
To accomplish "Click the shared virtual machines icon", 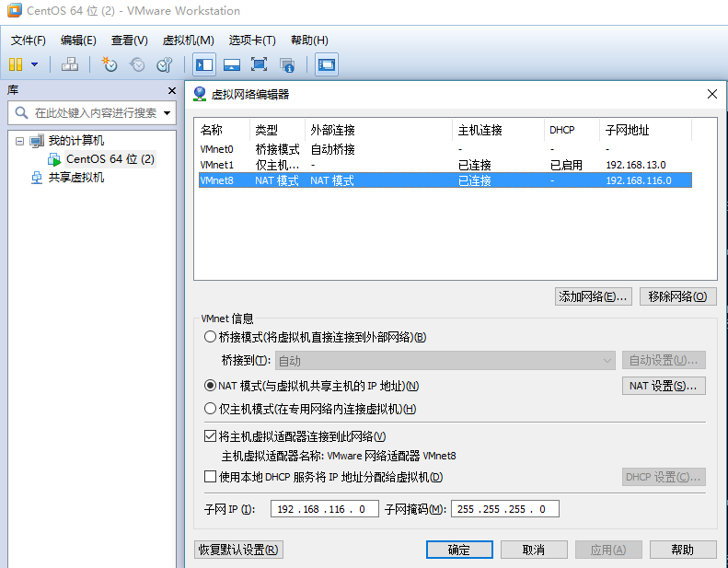I will pos(37,178).
